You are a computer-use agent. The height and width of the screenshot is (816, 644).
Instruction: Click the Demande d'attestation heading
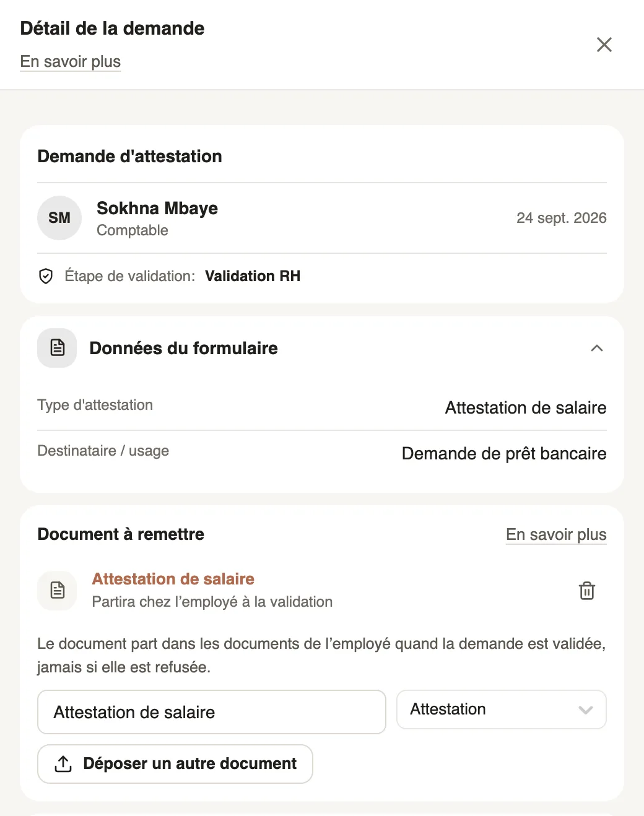[130, 156]
